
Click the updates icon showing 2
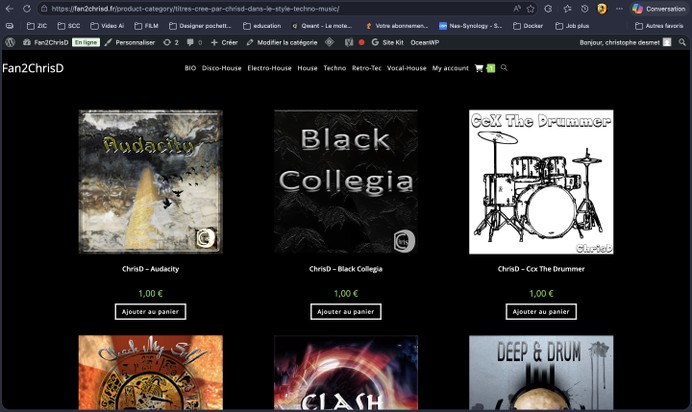171,43
